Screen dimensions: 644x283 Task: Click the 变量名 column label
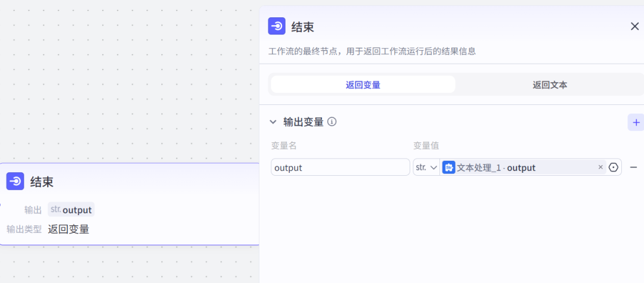click(x=284, y=145)
